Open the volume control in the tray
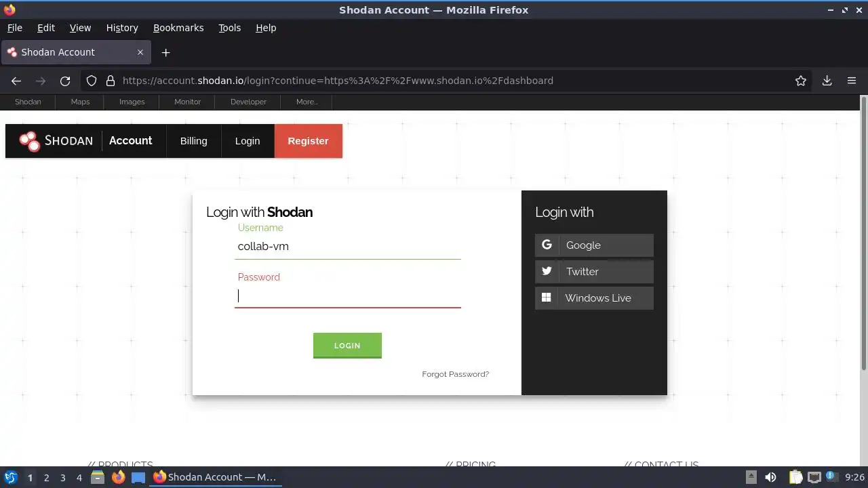This screenshot has height=488, width=868. pyautogui.click(x=770, y=477)
